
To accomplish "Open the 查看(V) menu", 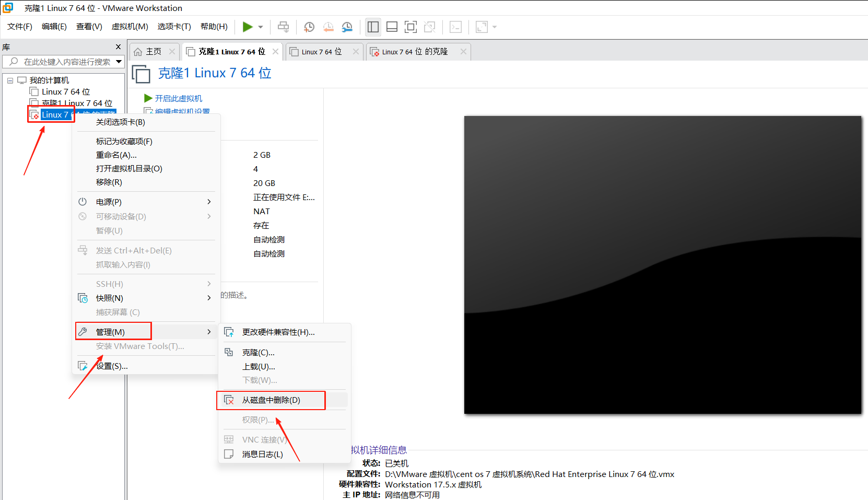I will [x=89, y=27].
